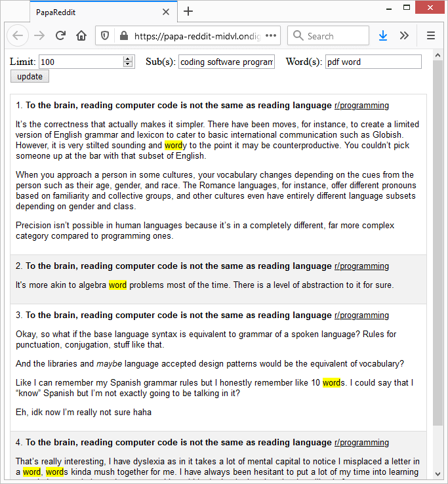Open the browser home page

(81, 36)
